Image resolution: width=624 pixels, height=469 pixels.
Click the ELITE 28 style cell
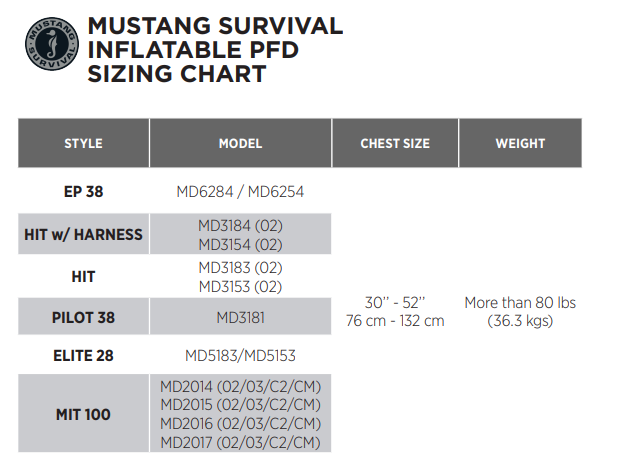[x=84, y=355]
